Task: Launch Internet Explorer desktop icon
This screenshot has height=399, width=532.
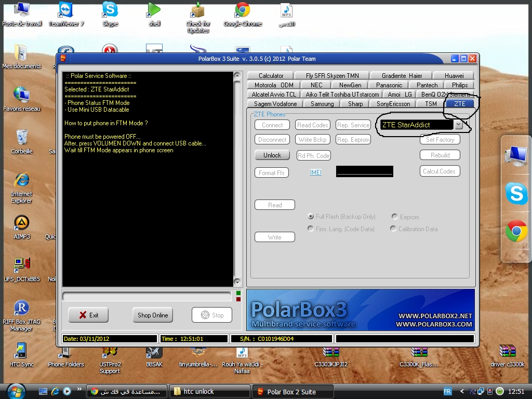Action: tap(22, 188)
